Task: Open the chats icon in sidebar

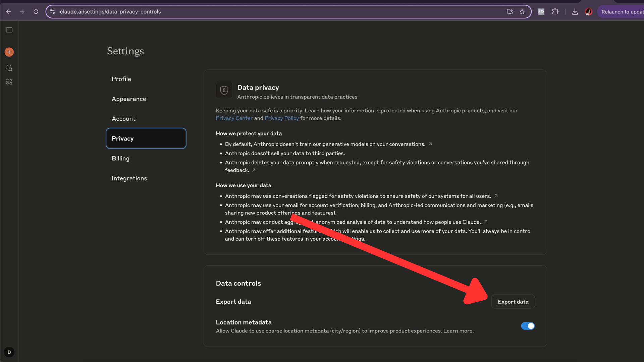Action: click(x=9, y=68)
